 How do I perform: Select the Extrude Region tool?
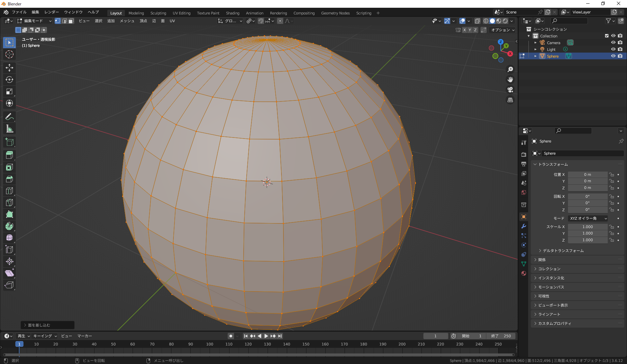coord(9,155)
